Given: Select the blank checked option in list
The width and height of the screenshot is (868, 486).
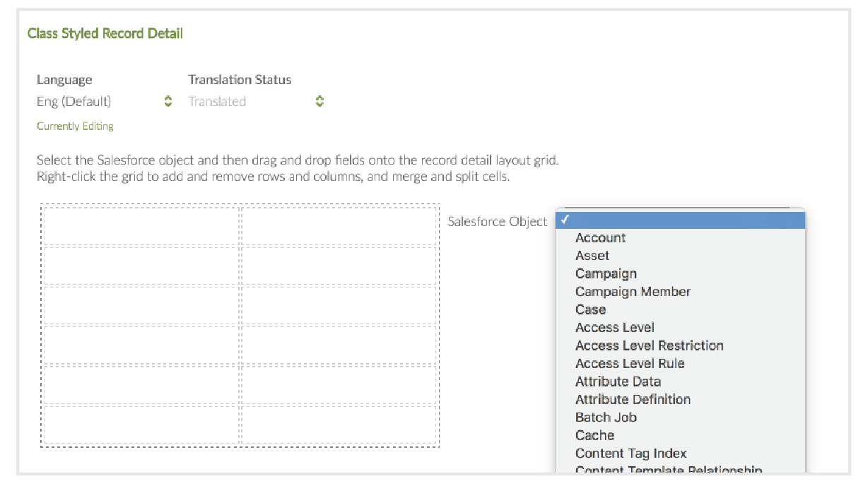Looking at the screenshot, I should tap(680, 220).
